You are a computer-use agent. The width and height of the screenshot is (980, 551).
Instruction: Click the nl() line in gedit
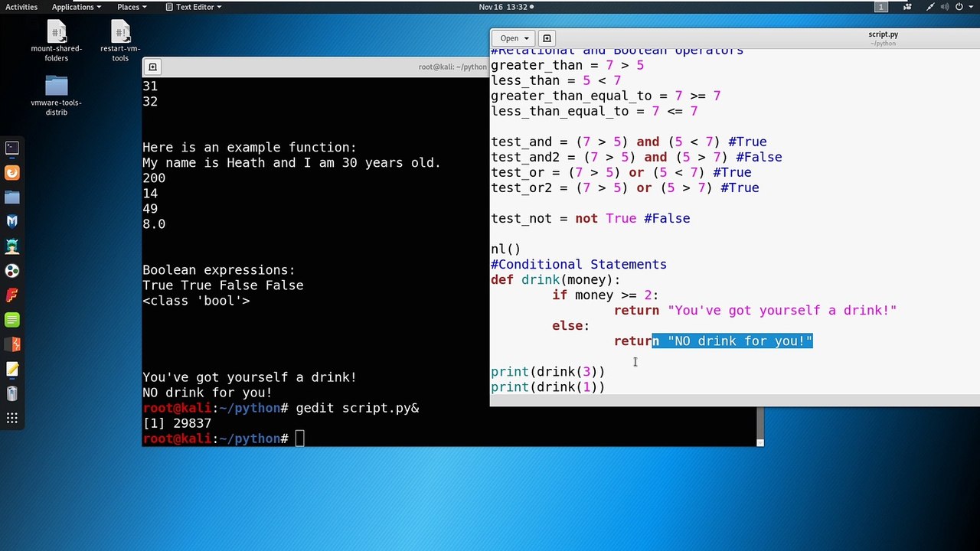point(505,249)
